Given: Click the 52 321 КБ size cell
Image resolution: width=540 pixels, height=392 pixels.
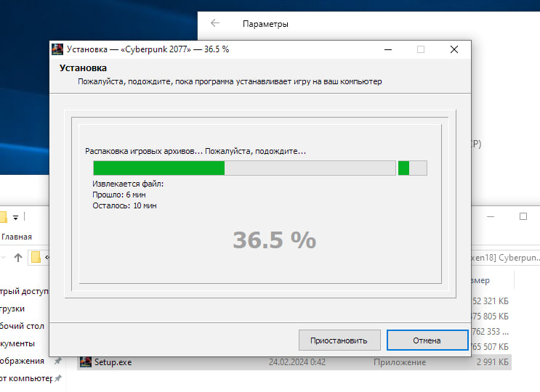Looking at the screenshot, I should pyautogui.click(x=491, y=301).
